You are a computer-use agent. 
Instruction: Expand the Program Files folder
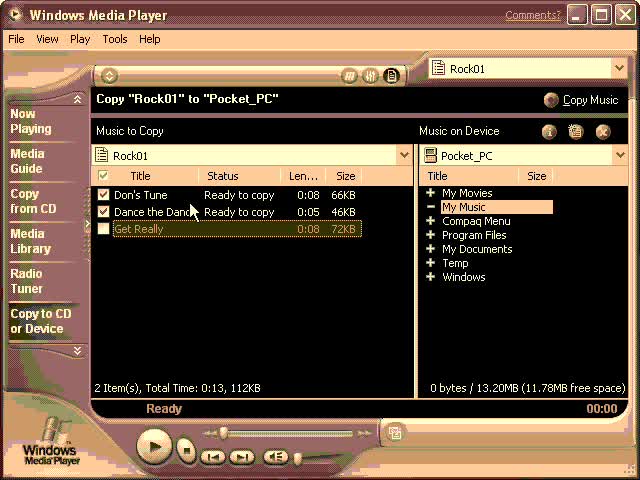click(x=430, y=235)
